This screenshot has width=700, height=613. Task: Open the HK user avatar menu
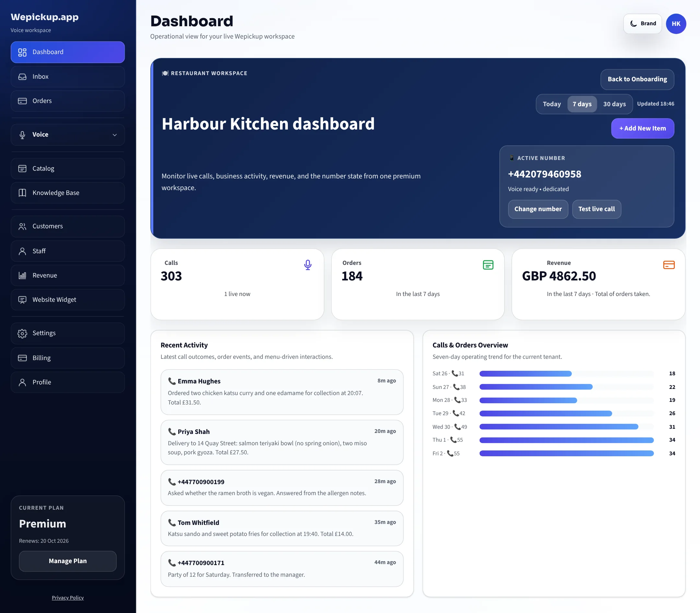tap(676, 24)
